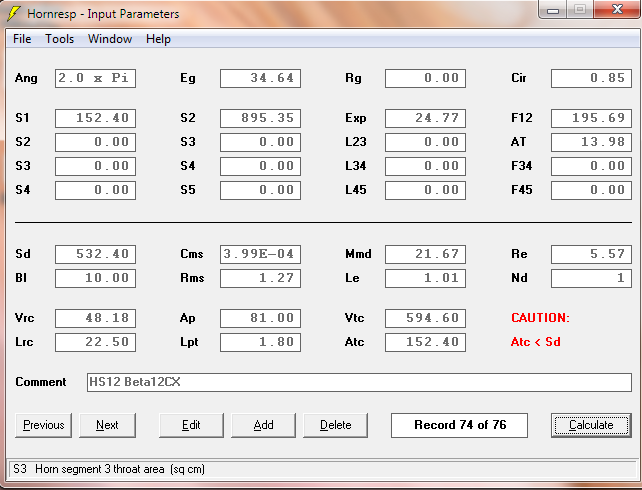Select the Bl field showing 10.00

point(95,278)
